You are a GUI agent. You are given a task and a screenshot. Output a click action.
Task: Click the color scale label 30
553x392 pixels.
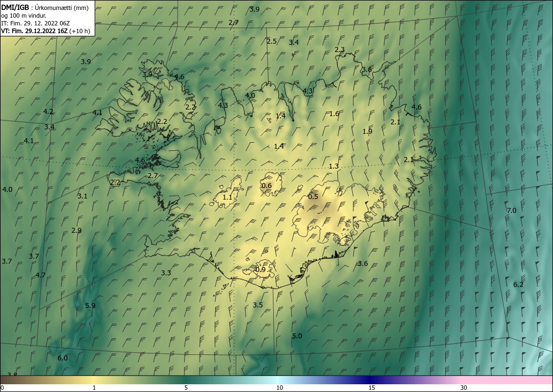point(464,388)
